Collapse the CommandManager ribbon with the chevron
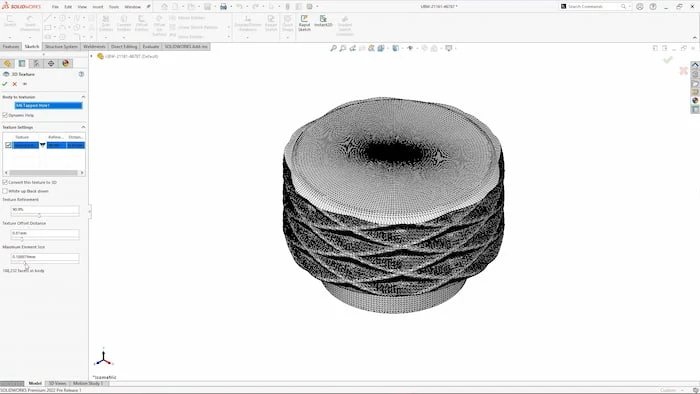700x394 pixels. (695, 37)
